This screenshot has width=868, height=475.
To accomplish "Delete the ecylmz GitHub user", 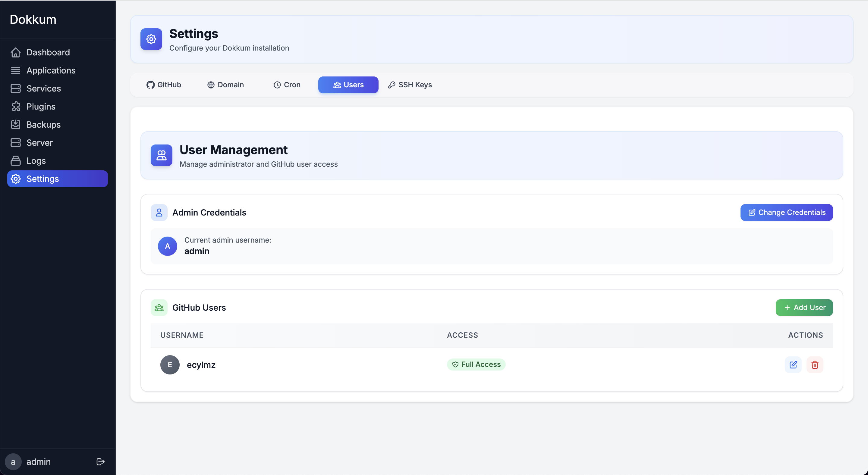I will pyautogui.click(x=815, y=365).
